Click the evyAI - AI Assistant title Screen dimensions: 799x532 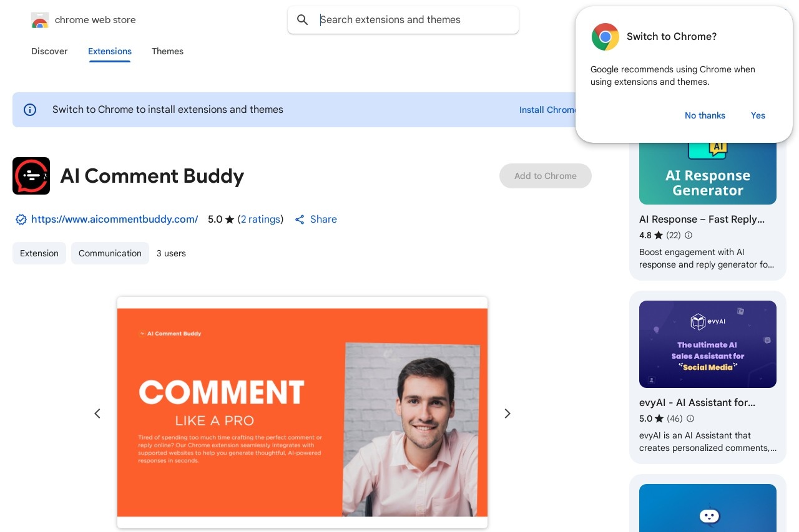tap(697, 403)
